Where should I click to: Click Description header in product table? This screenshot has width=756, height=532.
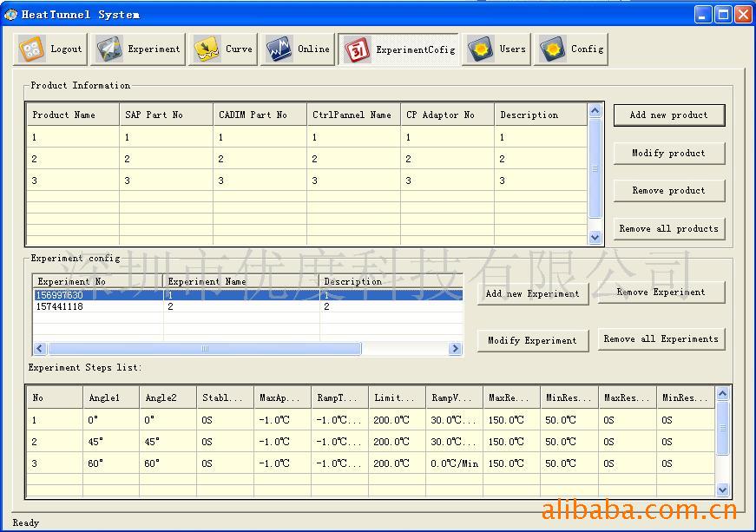[x=541, y=115]
